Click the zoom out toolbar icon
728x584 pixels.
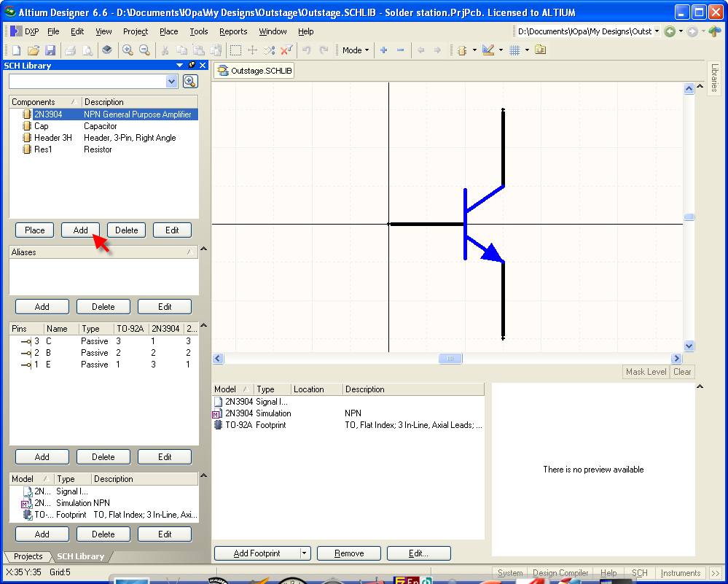pyautogui.click(x=144, y=50)
